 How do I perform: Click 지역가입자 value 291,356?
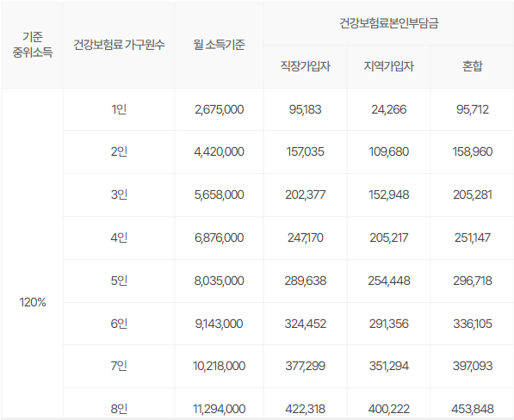(x=389, y=324)
